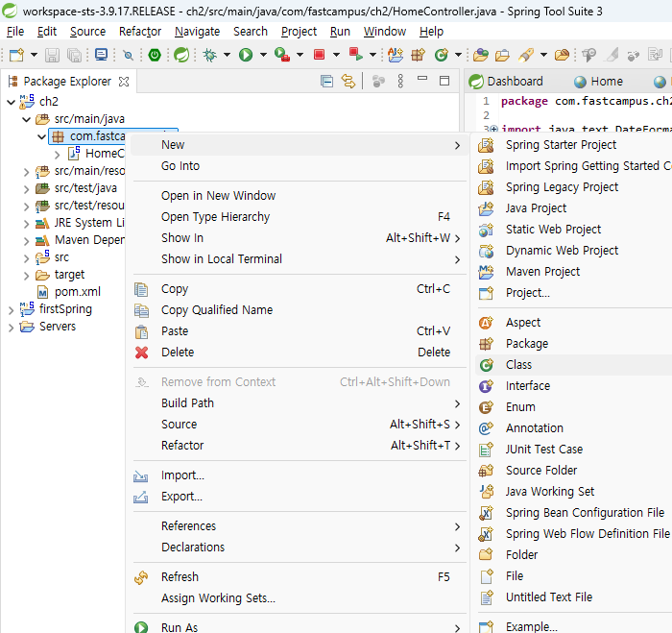
Task: Open the Run button dropdown arrow
Action: (263, 55)
